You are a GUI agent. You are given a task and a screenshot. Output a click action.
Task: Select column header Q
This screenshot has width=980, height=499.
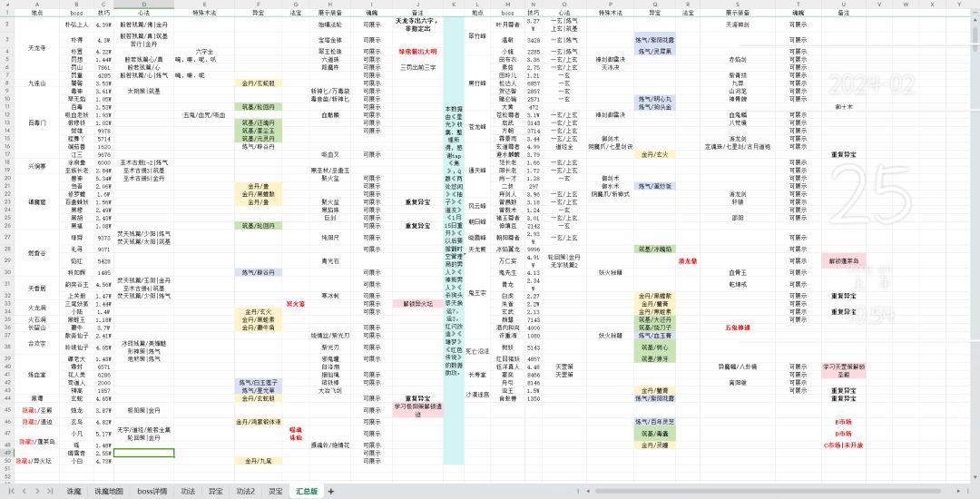(654, 5)
